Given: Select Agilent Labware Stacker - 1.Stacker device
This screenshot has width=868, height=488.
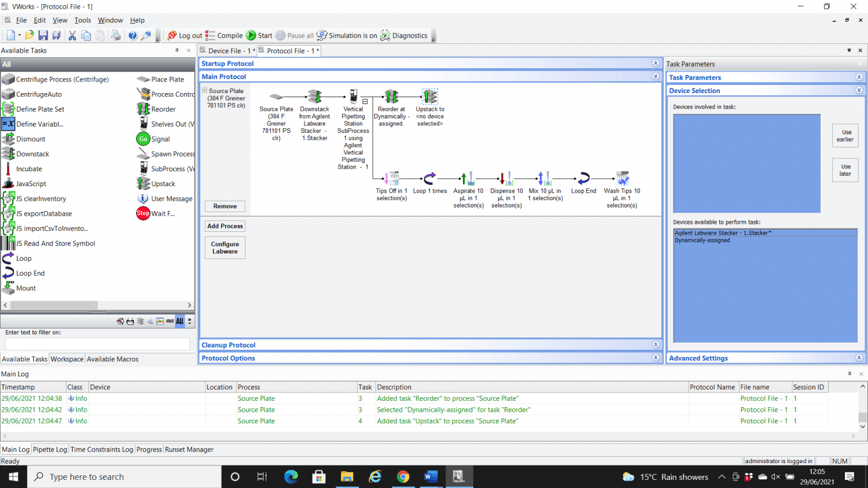Looking at the screenshot, I should pos(765,233).
